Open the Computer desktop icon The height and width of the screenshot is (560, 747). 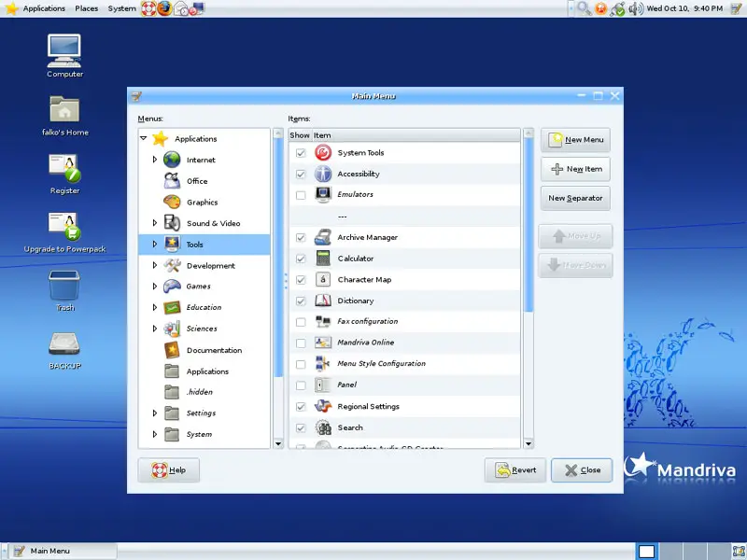click(64, 50)
